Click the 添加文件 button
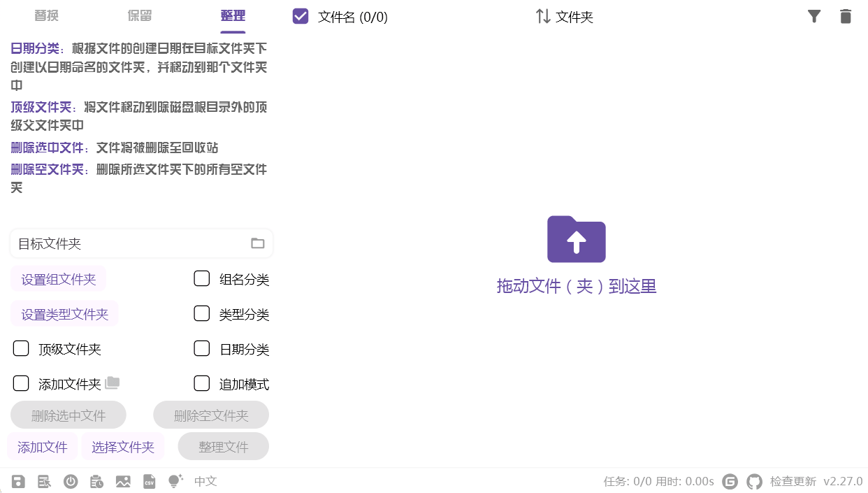The width and height of the screenshot is (868, 493). coord(42,446)
